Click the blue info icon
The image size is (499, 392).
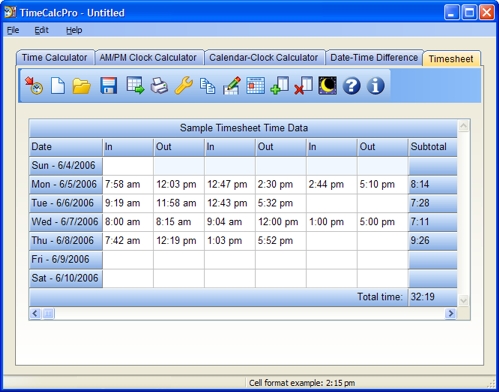pyautogui.click(x=376, y=86)
